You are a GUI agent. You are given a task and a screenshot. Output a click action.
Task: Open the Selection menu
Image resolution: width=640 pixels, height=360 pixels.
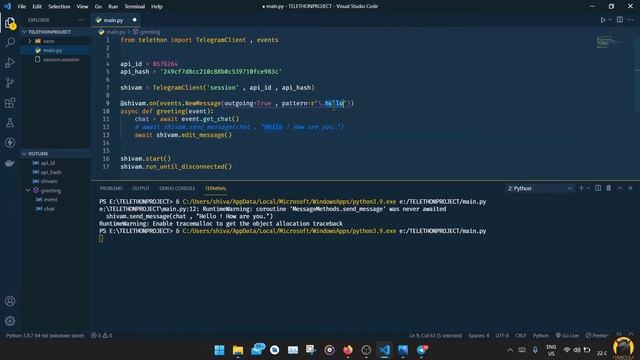coord(59,7)
